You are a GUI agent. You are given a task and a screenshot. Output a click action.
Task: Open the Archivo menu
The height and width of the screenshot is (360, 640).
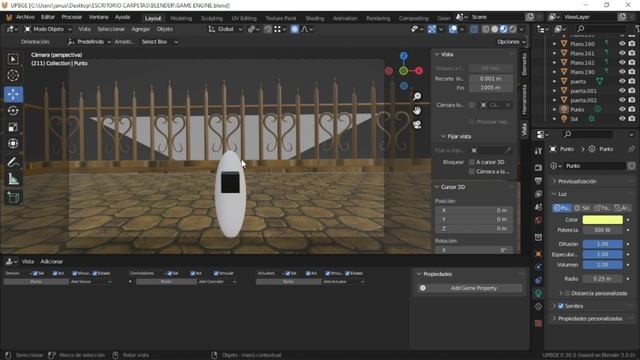(x=25, y=17)
